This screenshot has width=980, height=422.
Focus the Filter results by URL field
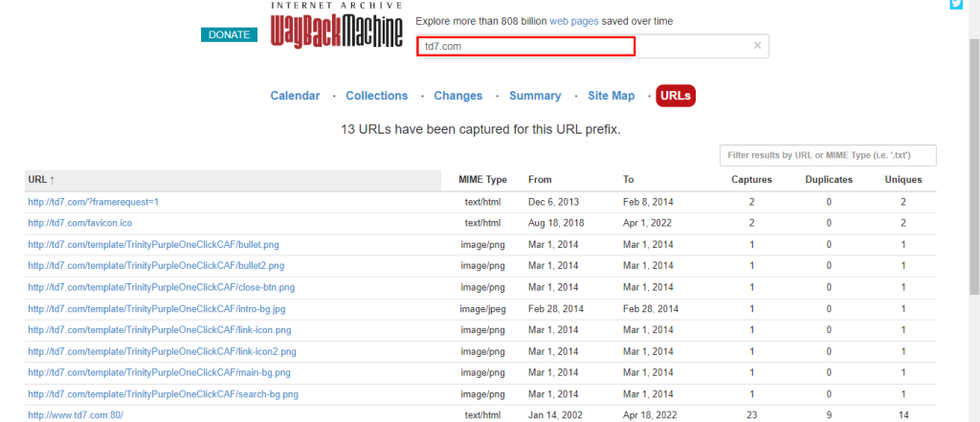point(828,156)
